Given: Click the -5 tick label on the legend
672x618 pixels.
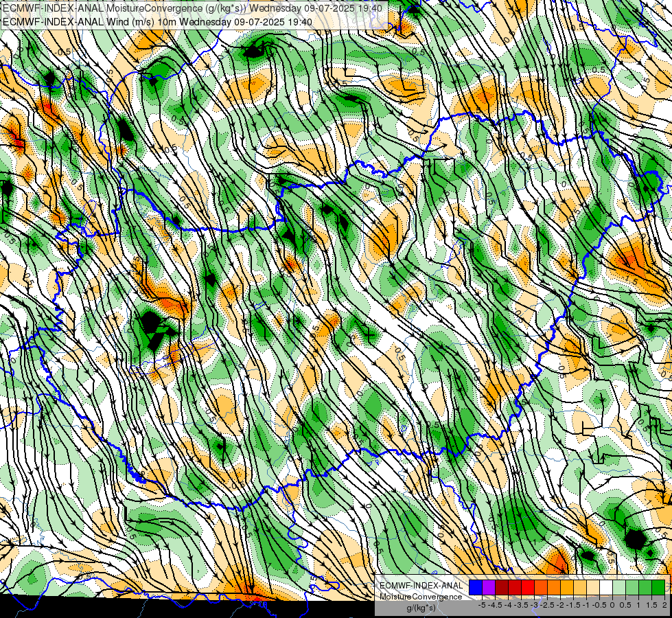Looking at the screenshot, I should (x=482, y=605).
